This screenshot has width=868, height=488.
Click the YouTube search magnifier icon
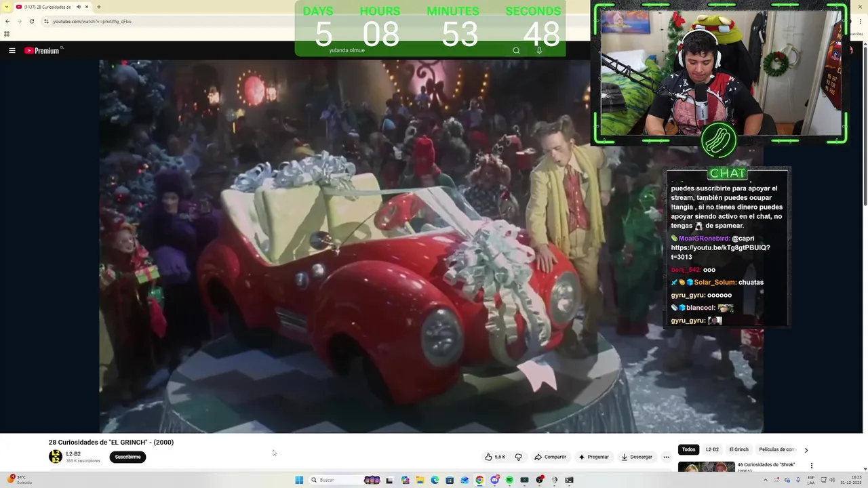pos(516,50)
